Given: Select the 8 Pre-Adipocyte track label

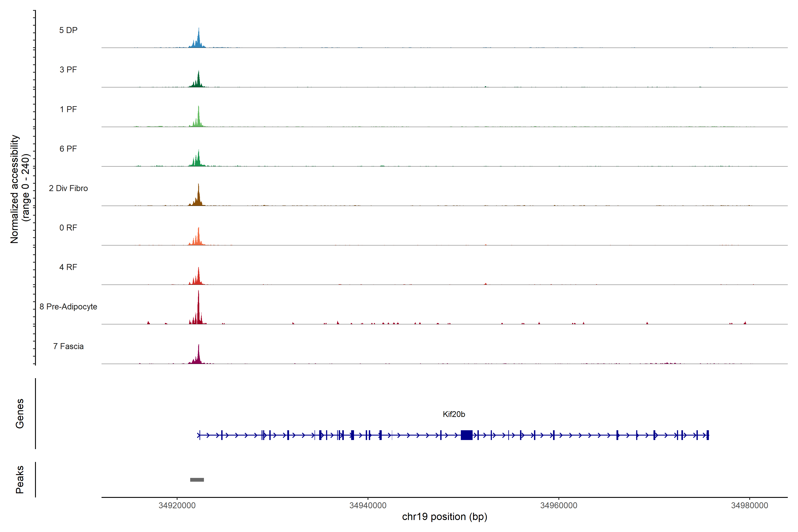Looking at the screenshot, I should [68, 307].
